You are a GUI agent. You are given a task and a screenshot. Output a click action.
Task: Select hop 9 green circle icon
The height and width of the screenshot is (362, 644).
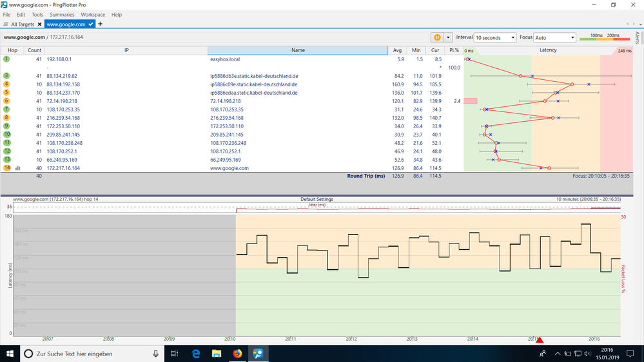pyautogui.click(x=6, y=126)
